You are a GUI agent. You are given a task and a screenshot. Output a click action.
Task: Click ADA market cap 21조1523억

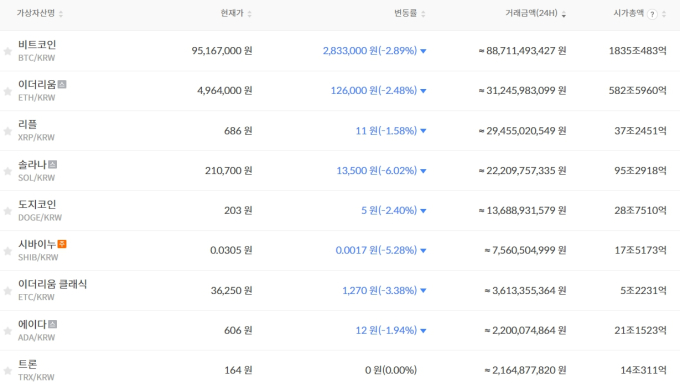click(x=641, y=330)
